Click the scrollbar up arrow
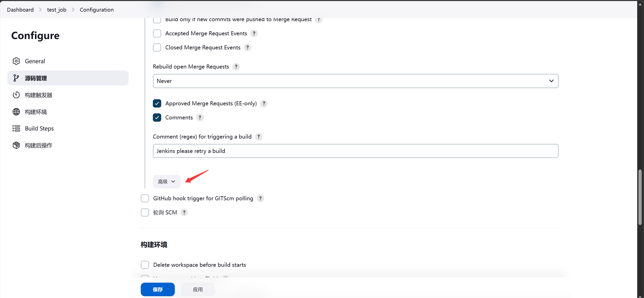The height and width of the screenshot is (298, 644). (x=640, y=4)
